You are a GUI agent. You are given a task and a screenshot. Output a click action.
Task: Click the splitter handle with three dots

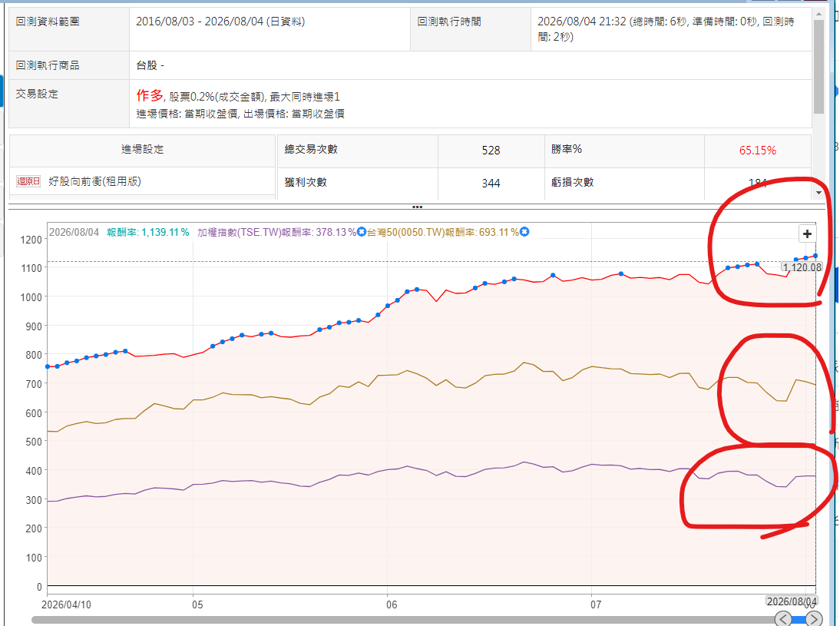418,207
